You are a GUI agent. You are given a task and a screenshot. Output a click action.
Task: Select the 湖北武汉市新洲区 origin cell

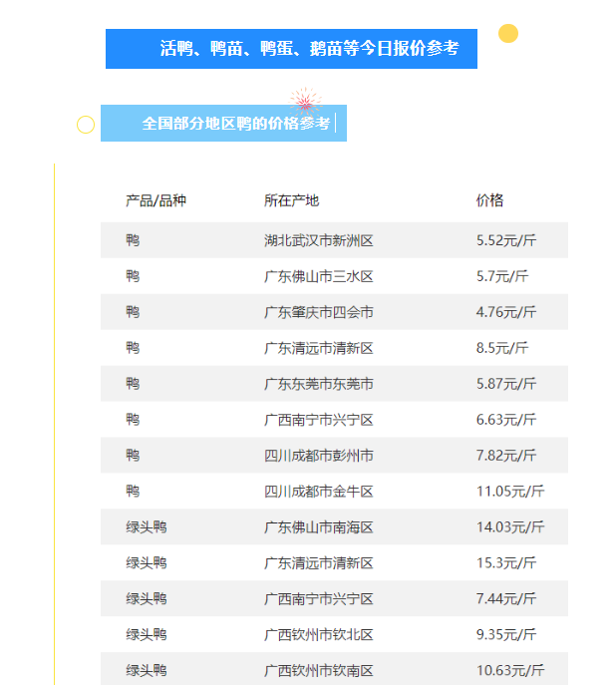318,240
